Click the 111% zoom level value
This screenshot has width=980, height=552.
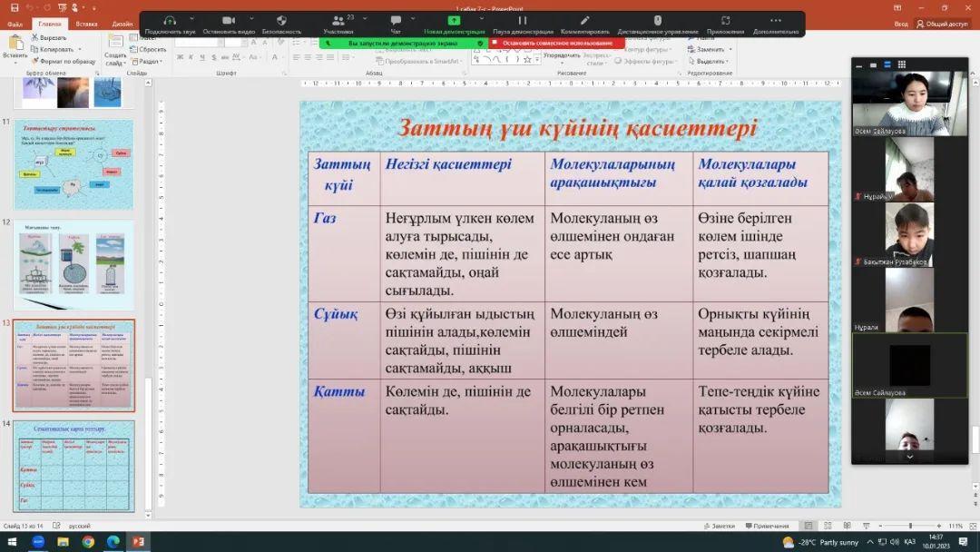pos(955,526)
